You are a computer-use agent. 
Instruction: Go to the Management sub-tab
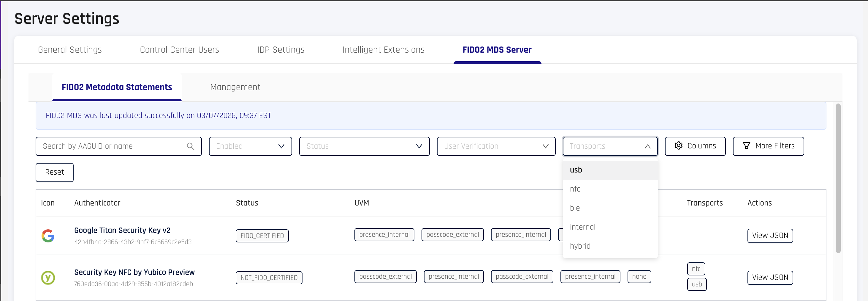point(235,87)
